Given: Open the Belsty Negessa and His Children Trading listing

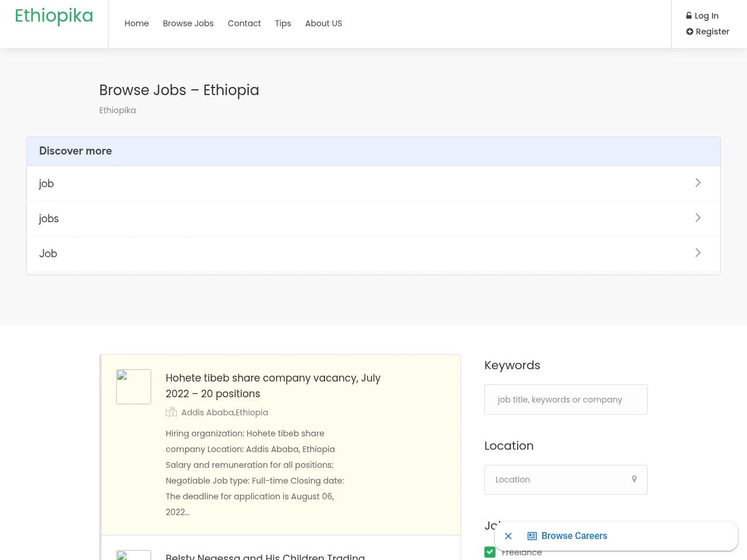Looking at the screenshot, I should [266, 556].
